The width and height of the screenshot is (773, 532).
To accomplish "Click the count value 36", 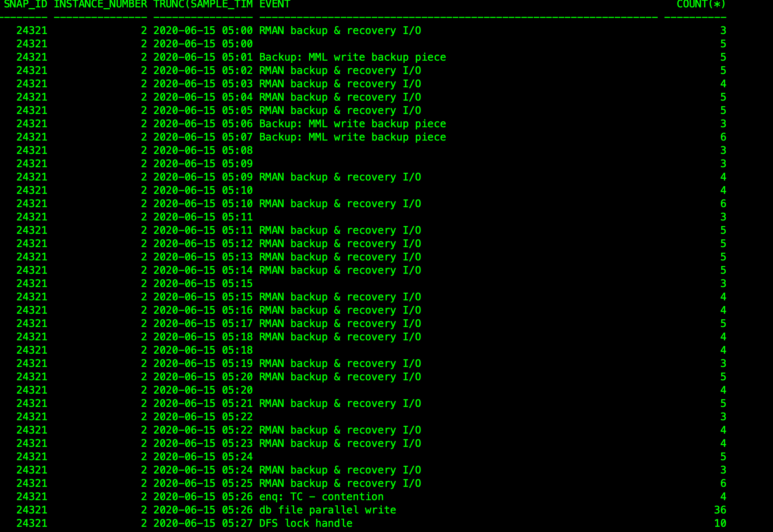I will (720, 510).
